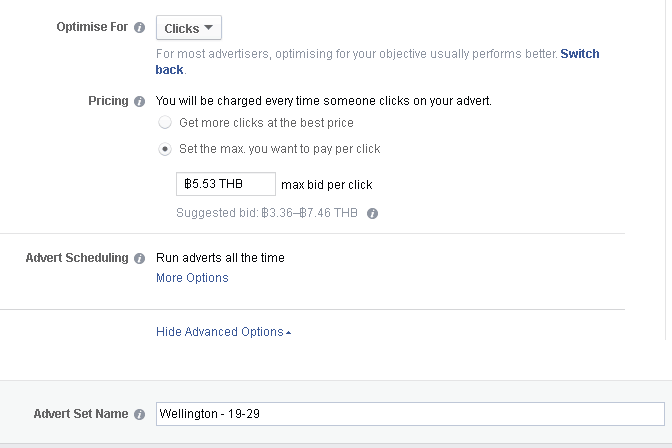672x448 pixels.
Task: Click the Run adverts all the time text
Action: click(220, 258)
